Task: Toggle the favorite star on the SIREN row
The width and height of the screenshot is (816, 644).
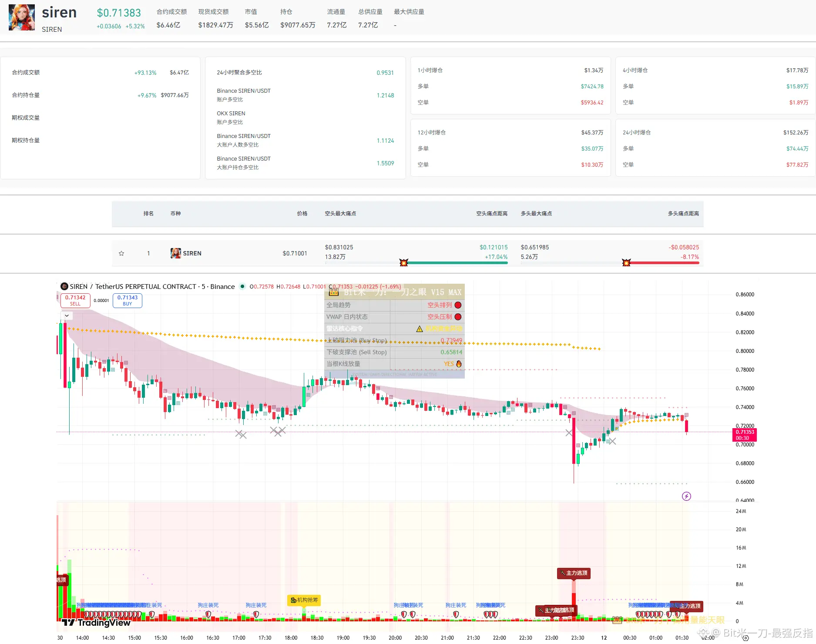Action: [121, 253]
